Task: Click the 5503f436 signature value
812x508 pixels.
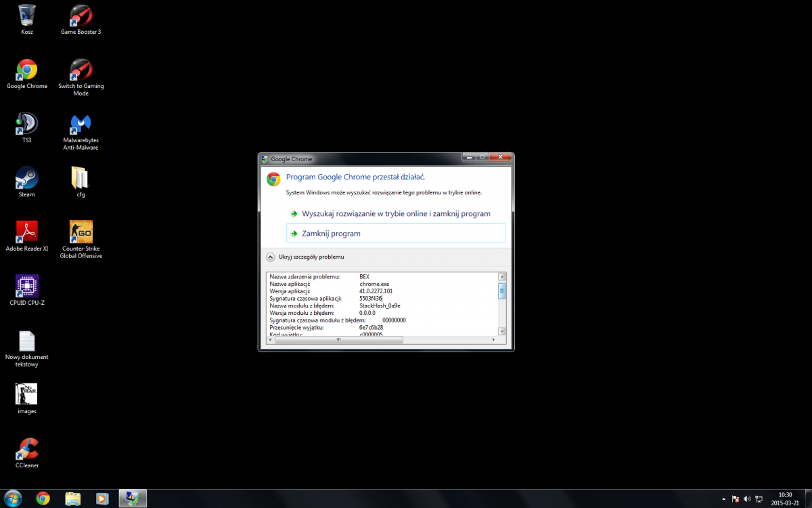Action: 371,298
